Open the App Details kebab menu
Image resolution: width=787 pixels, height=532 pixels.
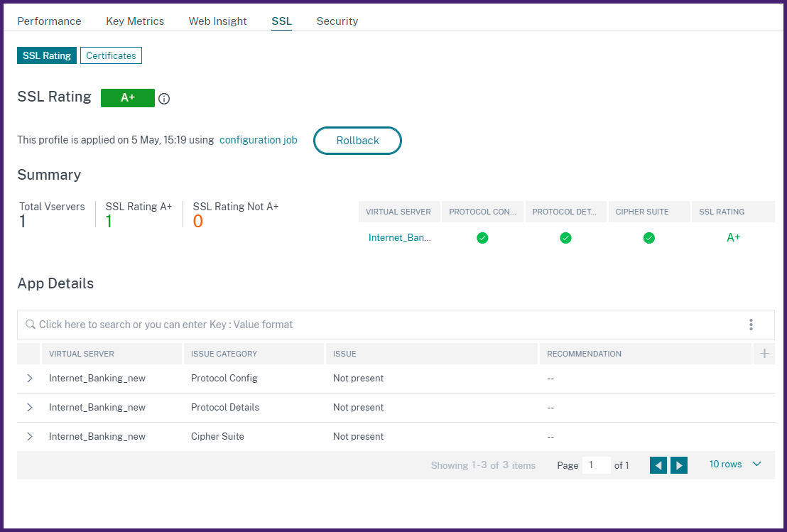(751, 325)
